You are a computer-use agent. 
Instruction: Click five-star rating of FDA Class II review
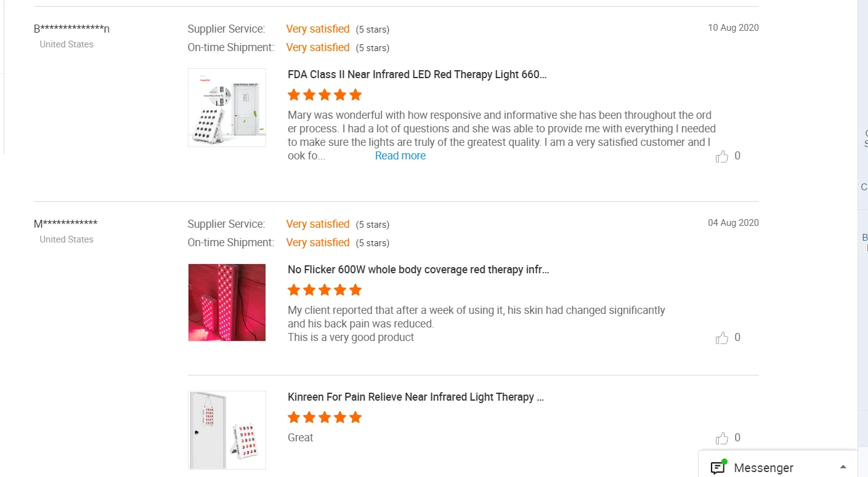[325, 95]
